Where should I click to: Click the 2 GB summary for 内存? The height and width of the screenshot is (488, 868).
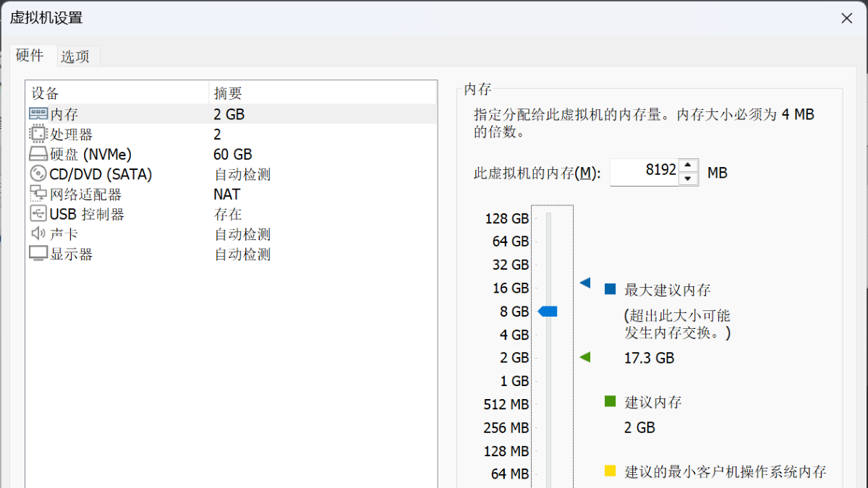point(229,114)
